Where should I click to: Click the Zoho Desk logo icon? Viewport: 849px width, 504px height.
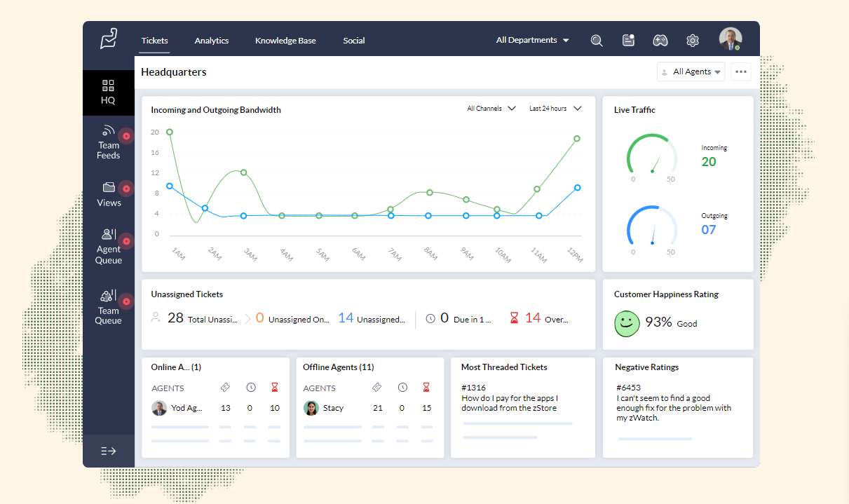(109, 39)
